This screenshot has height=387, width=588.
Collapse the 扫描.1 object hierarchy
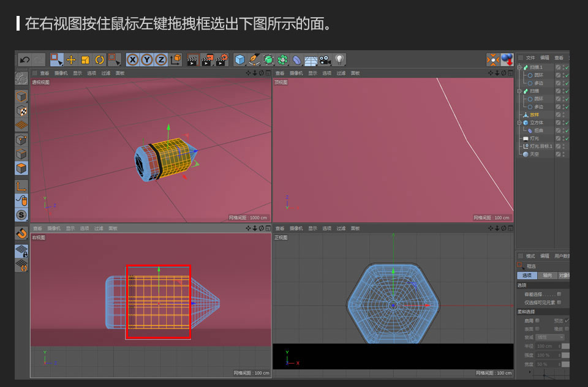tap(519, 67)
